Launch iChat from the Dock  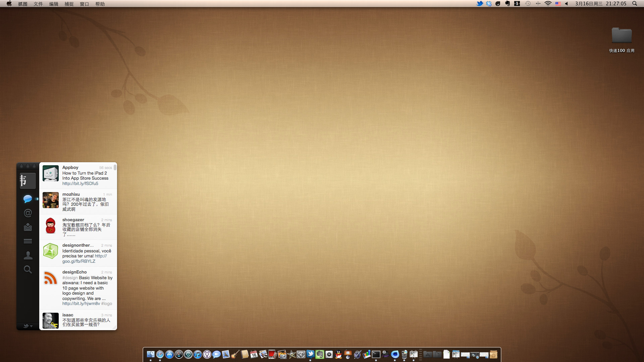click(216, 354)
